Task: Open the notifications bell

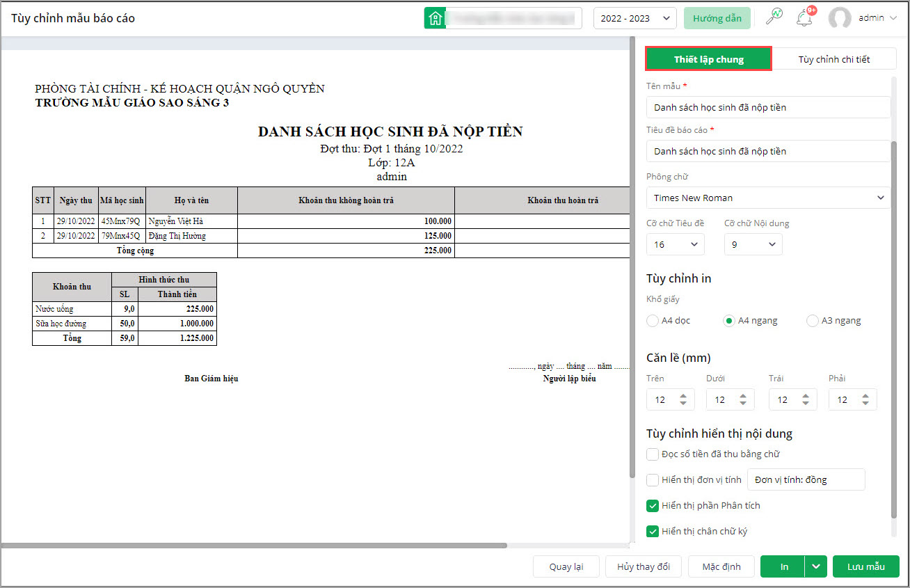Action: tap(805, 18)
